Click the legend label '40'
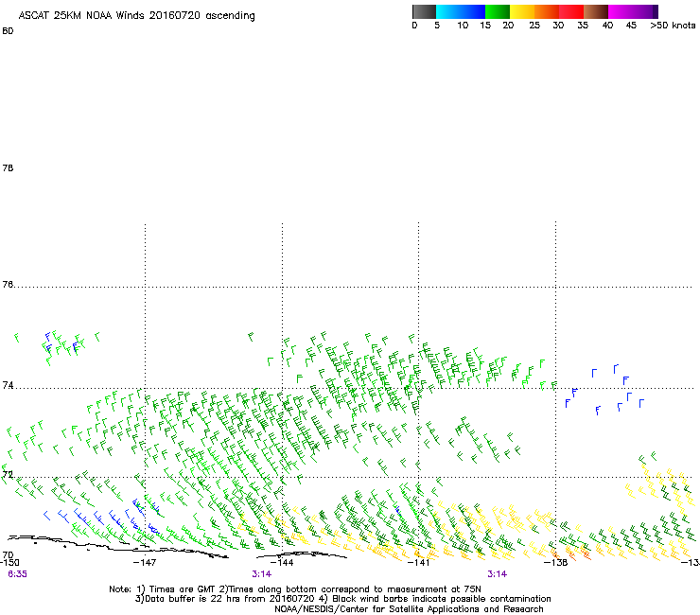The height and width of the screenshot is (615, 700). pyautogui.click(x=607, y=26)
